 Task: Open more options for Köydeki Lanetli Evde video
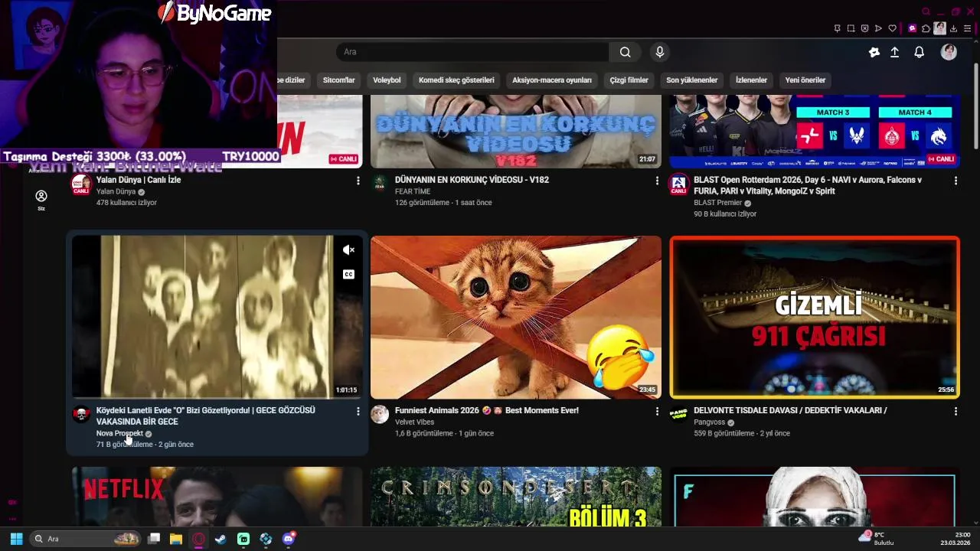click(358, 412)
